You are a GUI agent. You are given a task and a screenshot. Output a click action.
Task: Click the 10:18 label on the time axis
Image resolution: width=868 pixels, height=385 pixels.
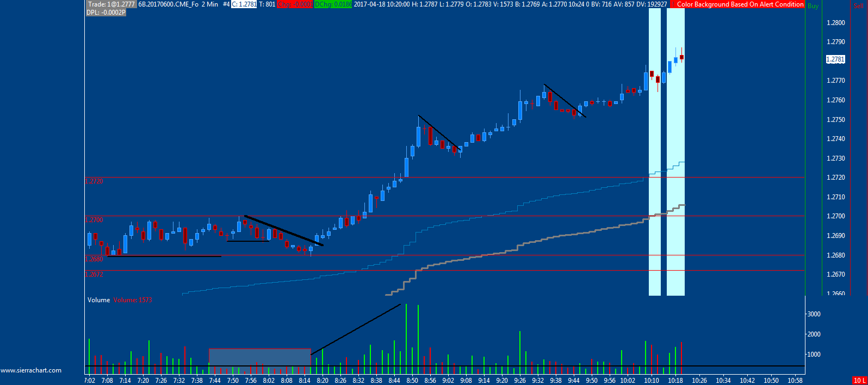coord(675,381)
